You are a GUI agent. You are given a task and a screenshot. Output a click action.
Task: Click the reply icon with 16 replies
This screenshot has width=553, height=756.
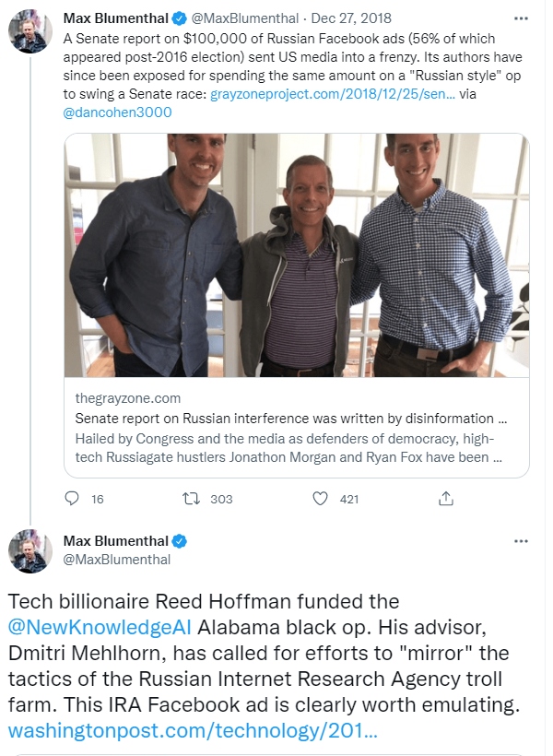point(73,499)
